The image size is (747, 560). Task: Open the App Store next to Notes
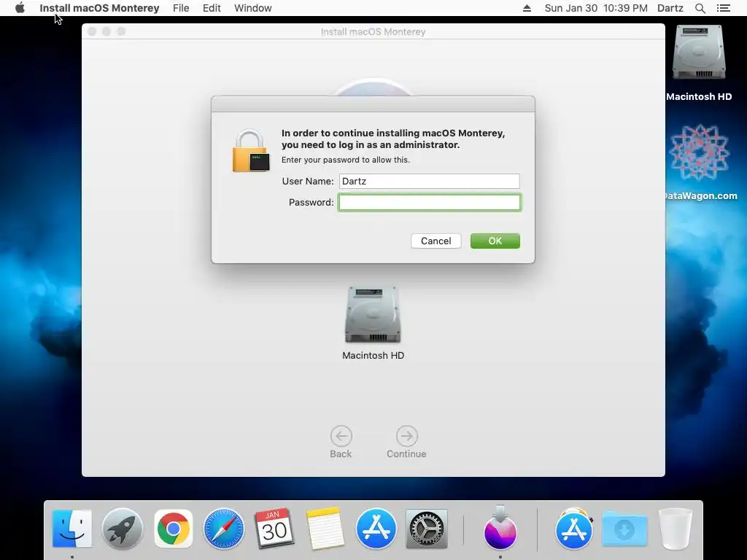pyautogui.click(x=376, y=529)
